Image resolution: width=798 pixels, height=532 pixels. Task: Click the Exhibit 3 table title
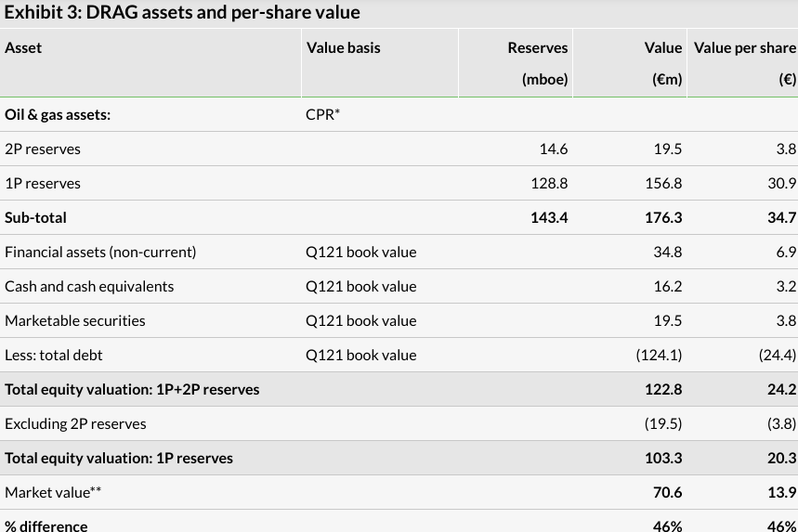[x=182, y=13]
